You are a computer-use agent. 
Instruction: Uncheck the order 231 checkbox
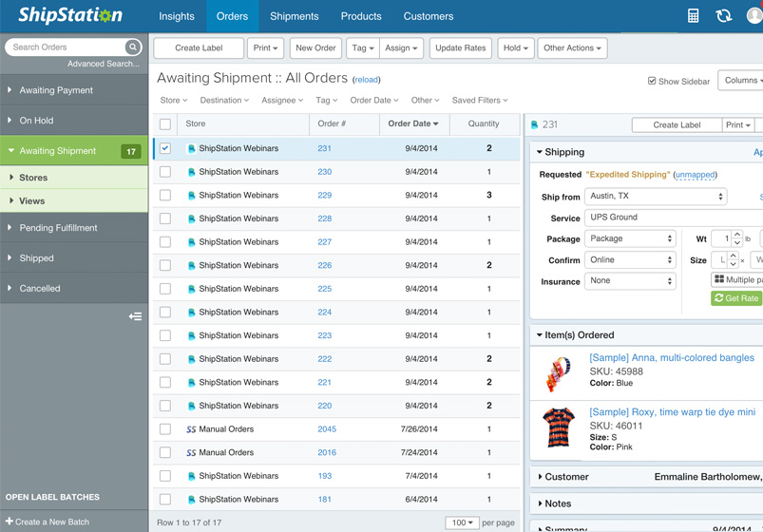(x=165, y=148)
